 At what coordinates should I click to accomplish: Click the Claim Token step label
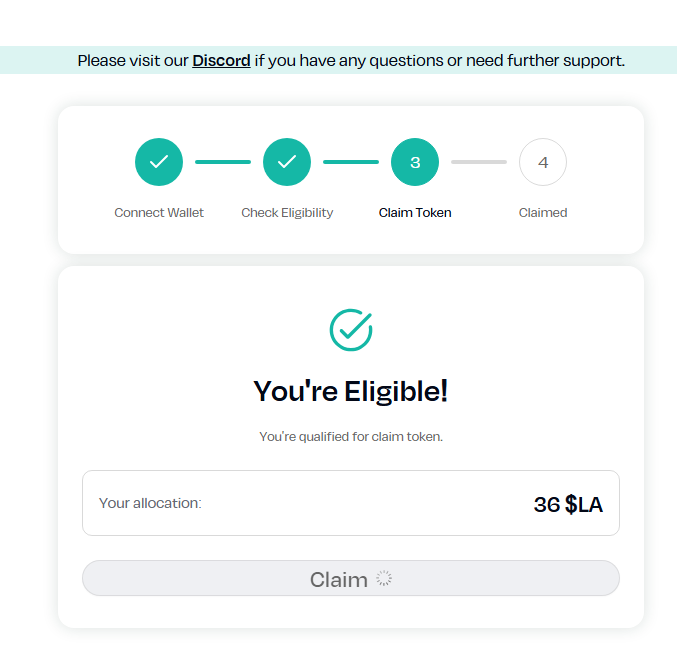pyautogui.click(x=415, y=213)
